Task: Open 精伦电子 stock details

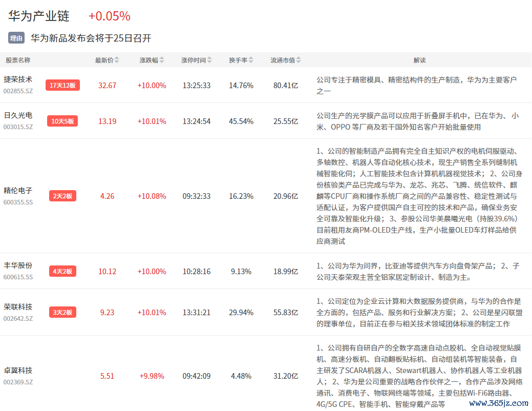Action: (x=18, y=191)
